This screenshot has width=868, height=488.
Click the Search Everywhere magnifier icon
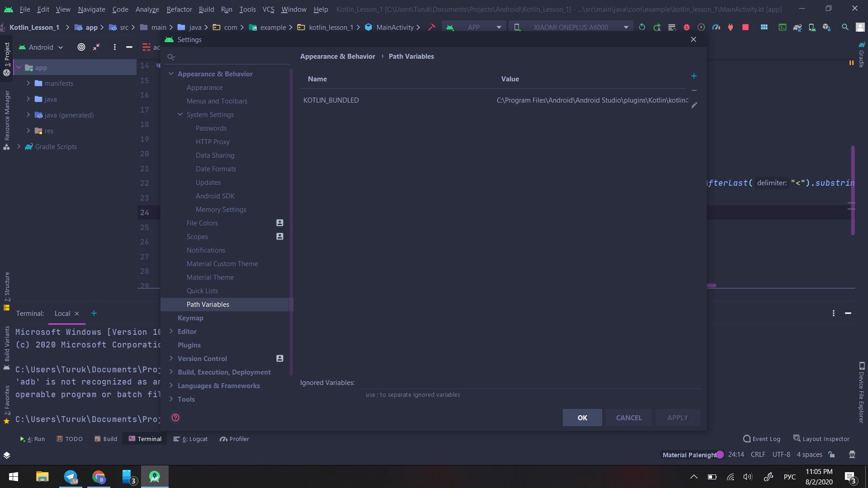click(845, 27)
